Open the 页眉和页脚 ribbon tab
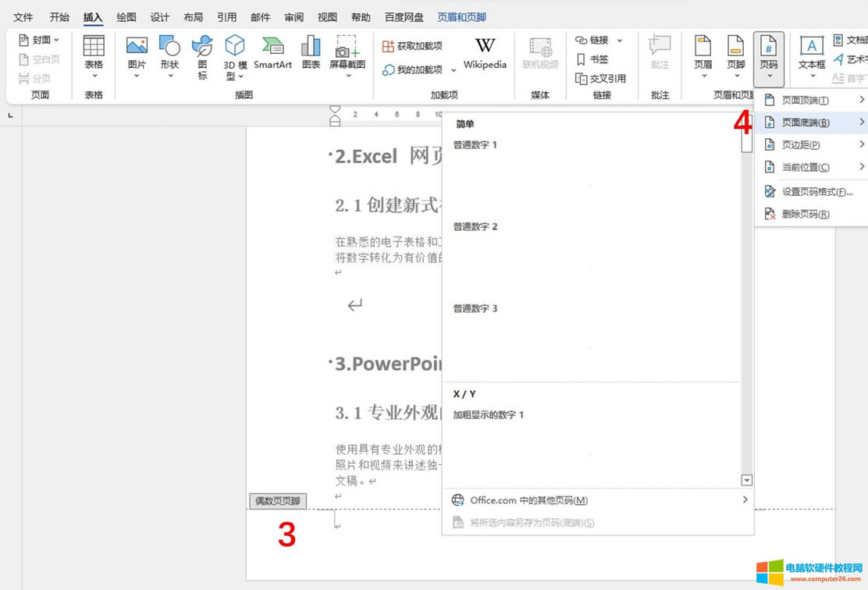 coord(461,17)
